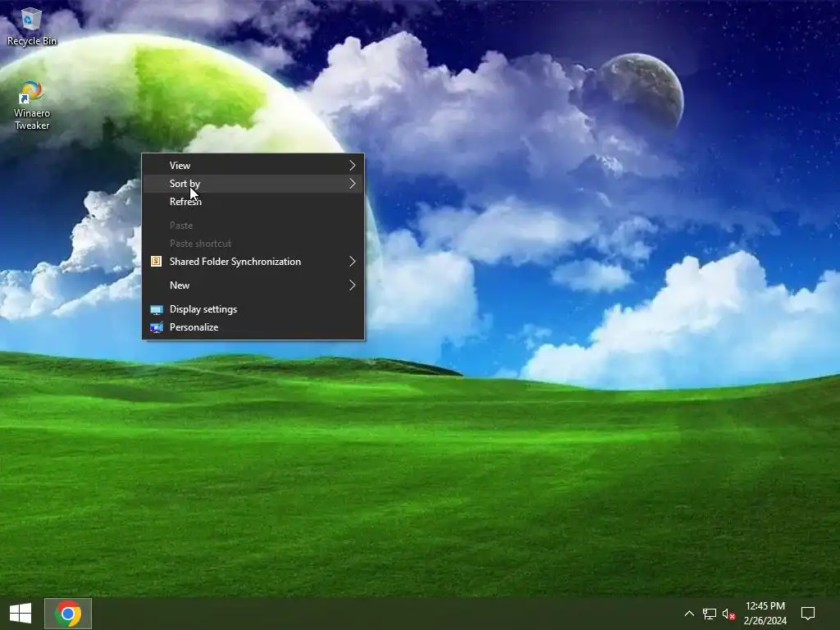Expand the arrow beside View

tap(352, 166)
